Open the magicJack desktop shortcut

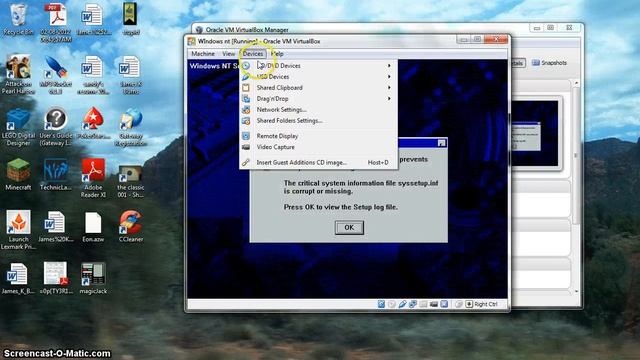pyautogui.click(x=93, y=278)
